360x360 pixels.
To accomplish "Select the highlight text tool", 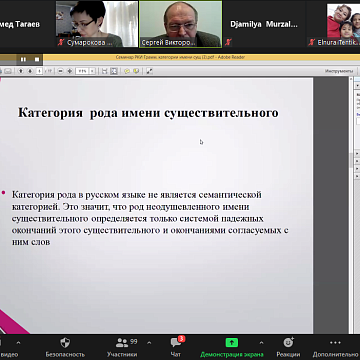I will point(136,71).
